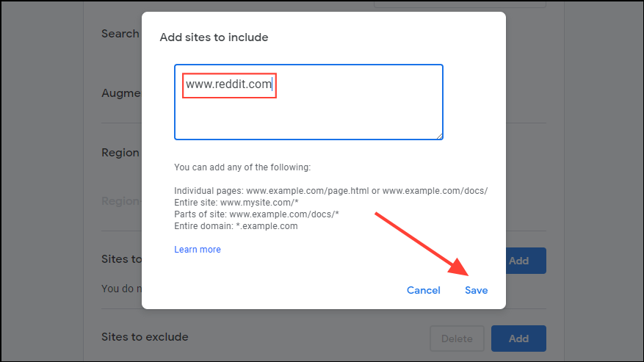Click the Save button in the dialog
The image size is (644, 362).
coord(476,290)
